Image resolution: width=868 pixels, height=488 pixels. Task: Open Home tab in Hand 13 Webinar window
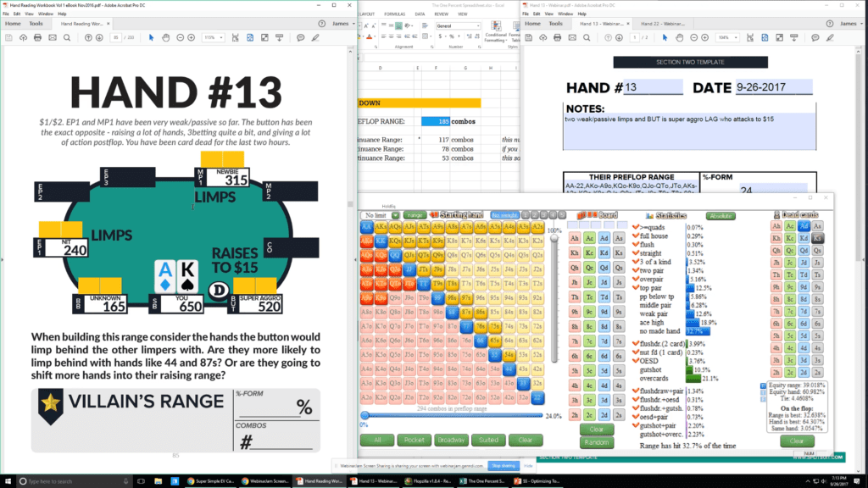(532, 24)
